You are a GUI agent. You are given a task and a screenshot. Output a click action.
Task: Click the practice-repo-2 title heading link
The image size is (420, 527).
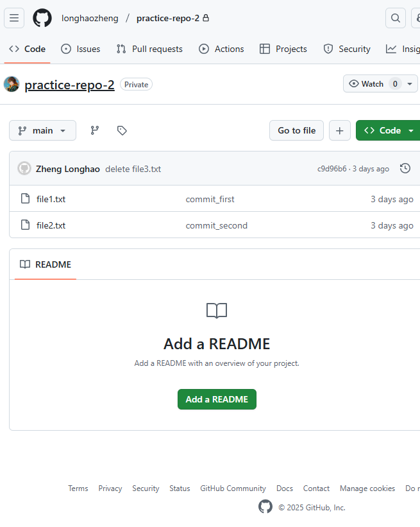coord(69,85)
